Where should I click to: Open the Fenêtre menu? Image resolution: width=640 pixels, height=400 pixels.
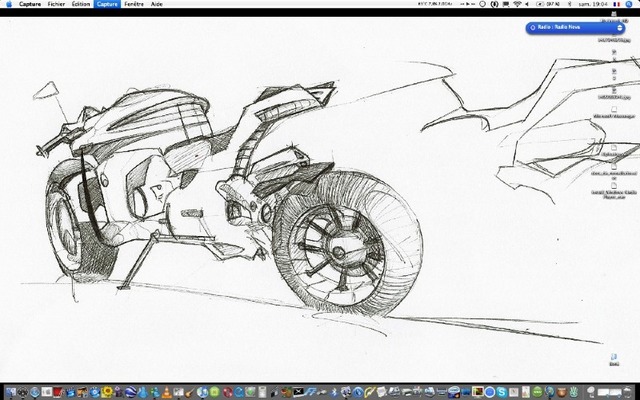click(134, 4)
